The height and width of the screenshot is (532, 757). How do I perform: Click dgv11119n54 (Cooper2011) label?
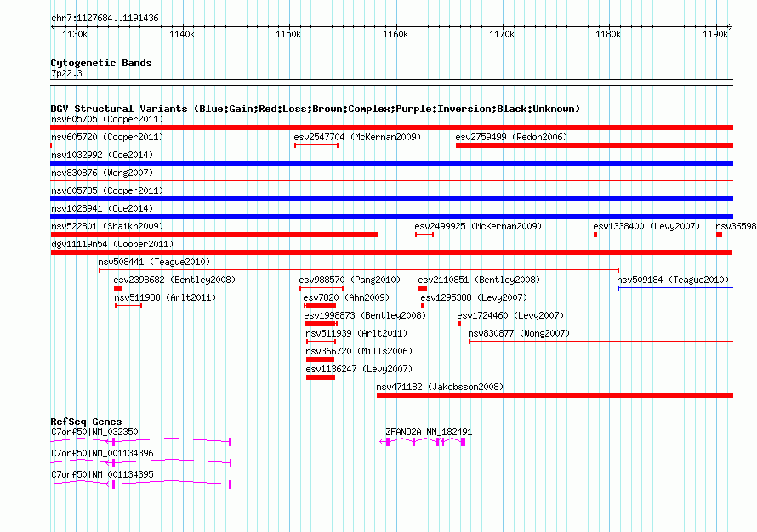pos(112,244)
